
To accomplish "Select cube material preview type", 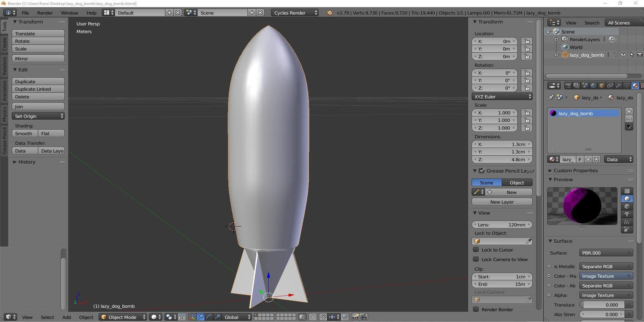I will (x=627, y=206).
